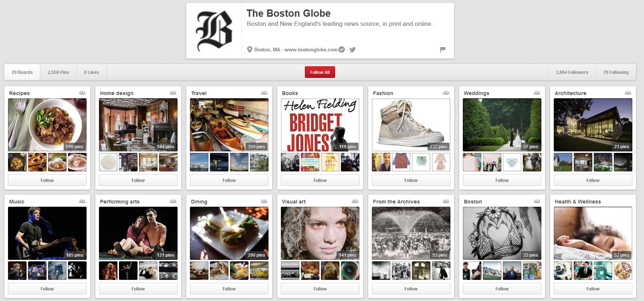Screen dimensions: 644x301
Task: Open the 2,550 Pins tab
Action: point(58,72)
